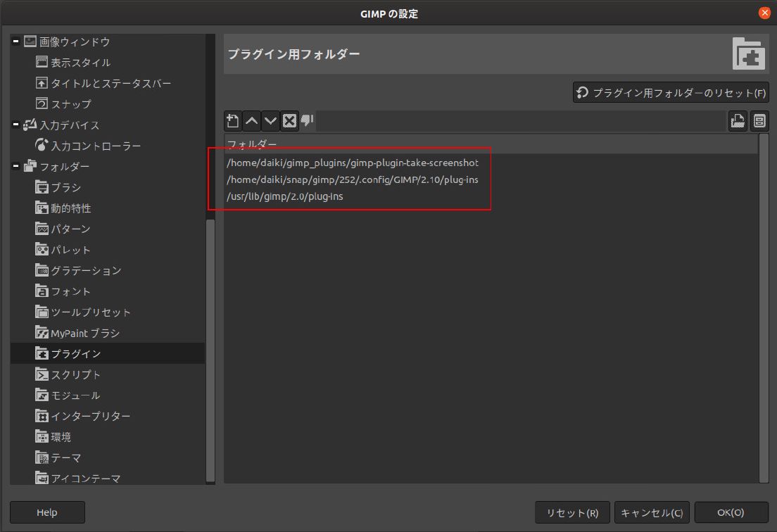Collapse the 入力デバイス tree node

[x=16, y=125]
